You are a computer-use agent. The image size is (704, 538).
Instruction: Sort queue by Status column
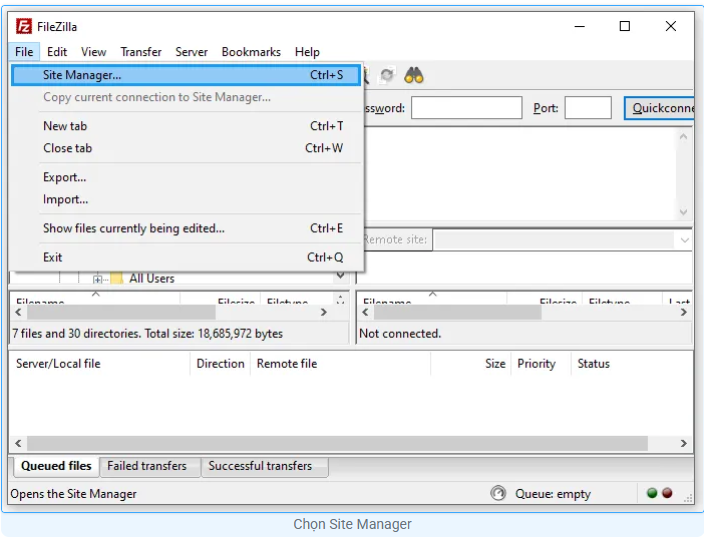[x=632, y=363]
